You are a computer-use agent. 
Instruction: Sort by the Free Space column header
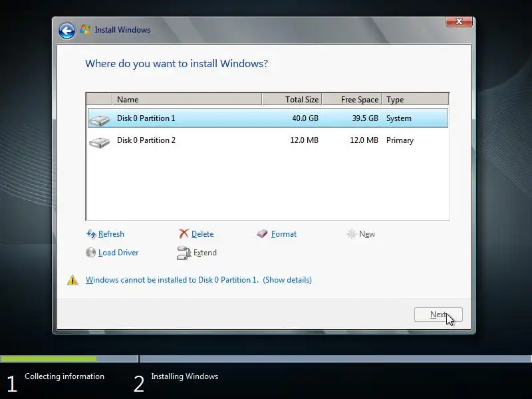pyautogui.click(x=352, y=99)
